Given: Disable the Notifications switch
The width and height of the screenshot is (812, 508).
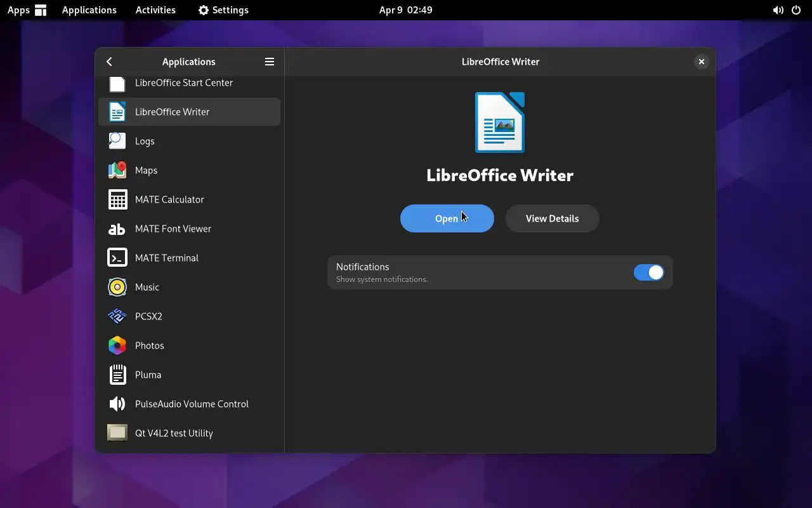Looking at the screenshot, I should 649,272.
